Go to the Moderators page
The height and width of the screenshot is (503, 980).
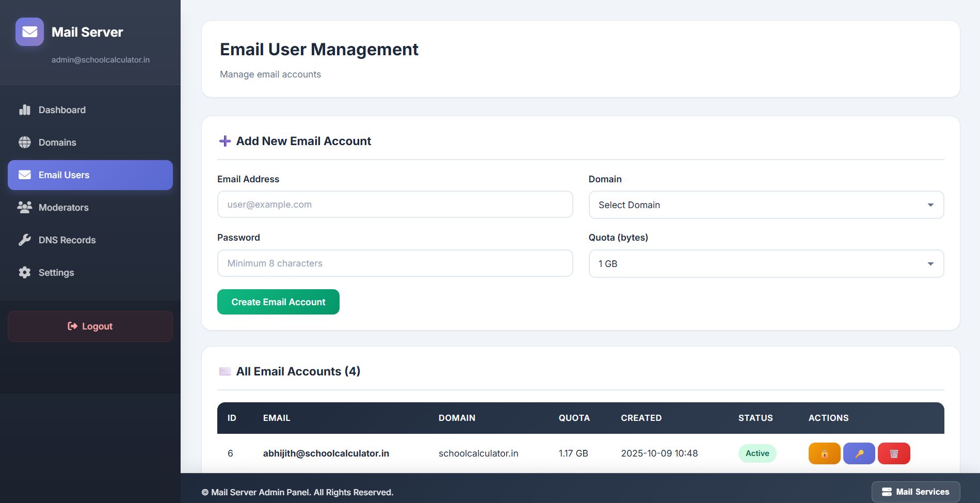63,208
